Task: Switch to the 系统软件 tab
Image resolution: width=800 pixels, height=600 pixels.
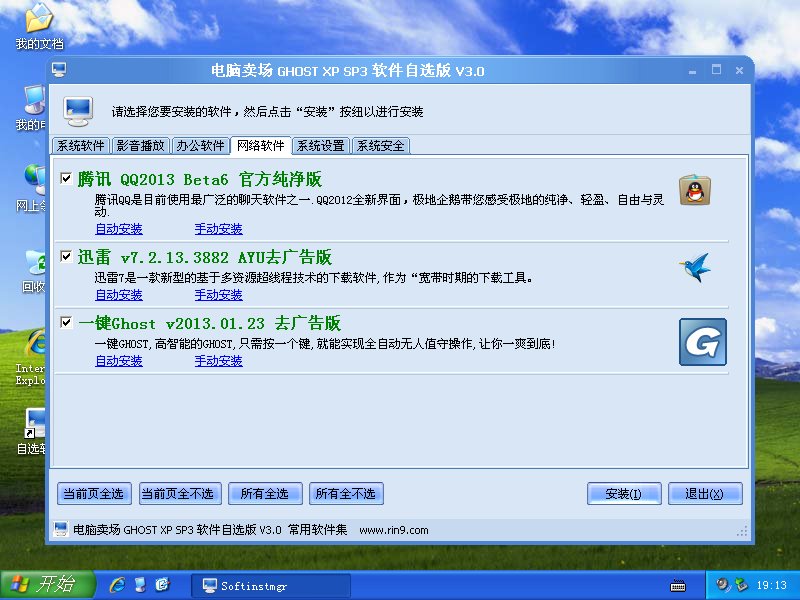Action: pyautogui.click(x=81, y=146)
